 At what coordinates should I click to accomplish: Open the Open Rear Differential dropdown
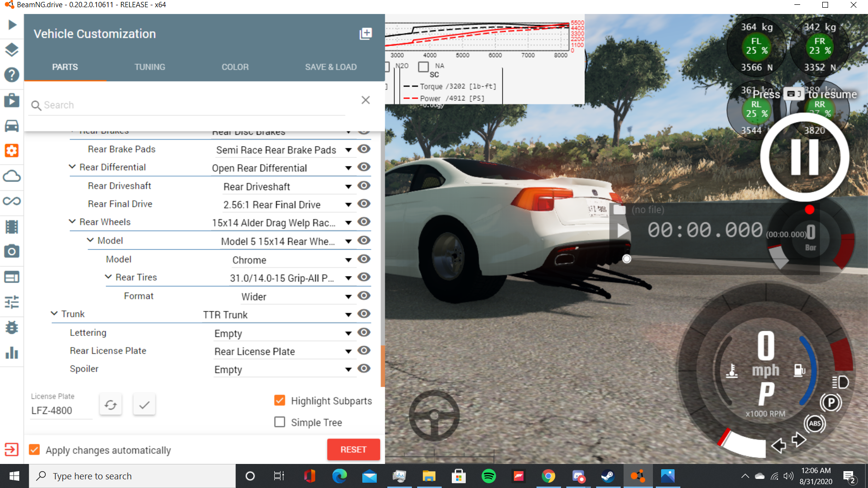282,168
